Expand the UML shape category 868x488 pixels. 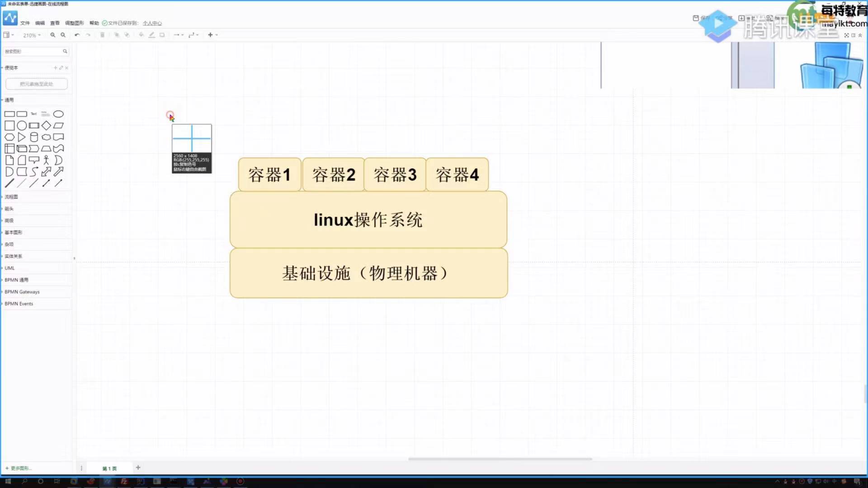tap(9, 268)
